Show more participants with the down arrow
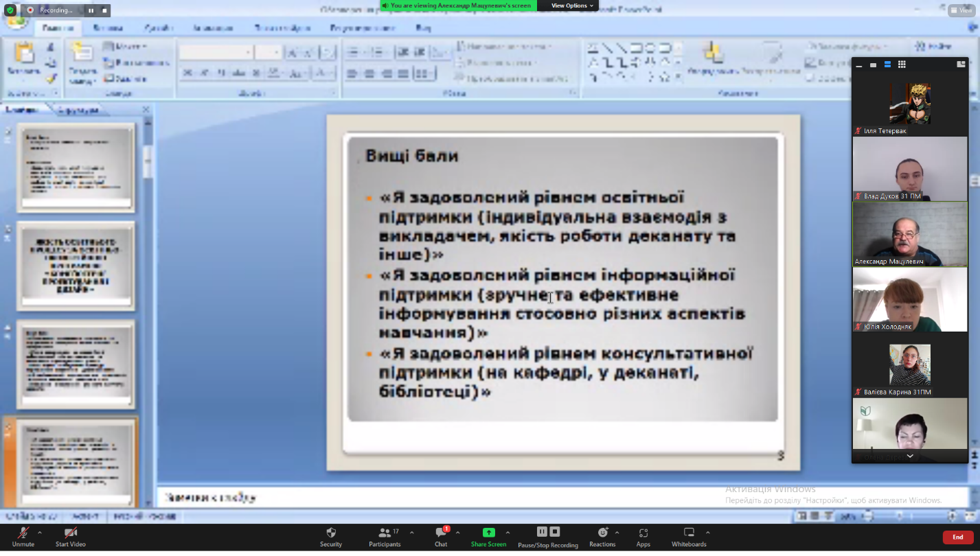980x556 pixels. pos(910,456)
